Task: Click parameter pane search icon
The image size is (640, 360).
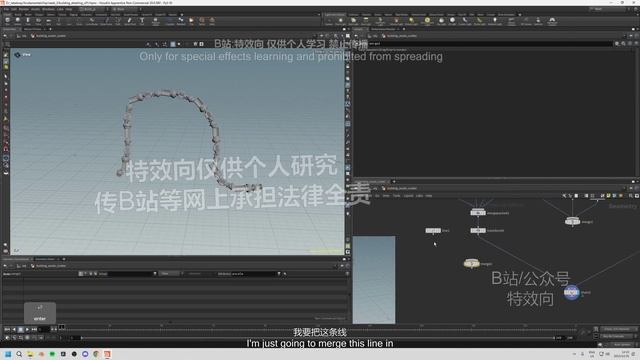Action: [623, 43]
